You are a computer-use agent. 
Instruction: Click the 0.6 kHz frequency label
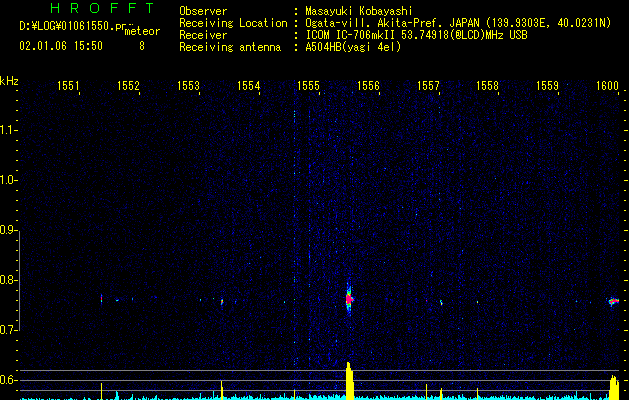9,380
